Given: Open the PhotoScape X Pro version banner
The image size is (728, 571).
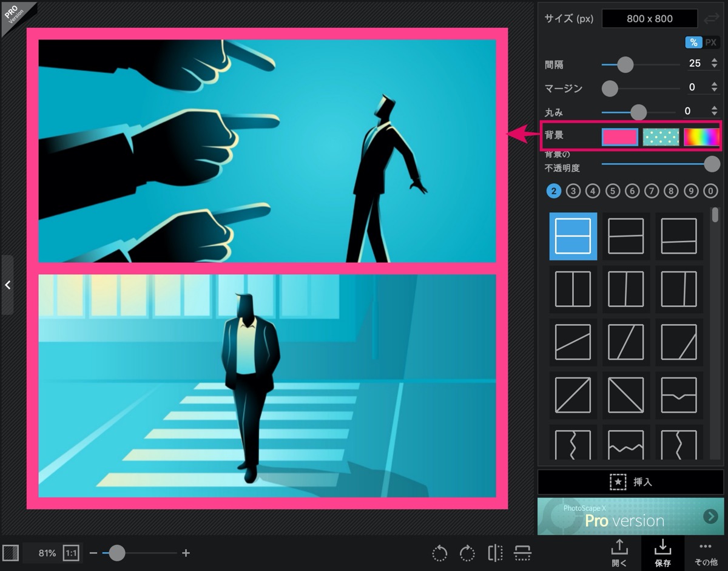Looking at the screenshot, I should pyautogui.click(x=630, y=516).
